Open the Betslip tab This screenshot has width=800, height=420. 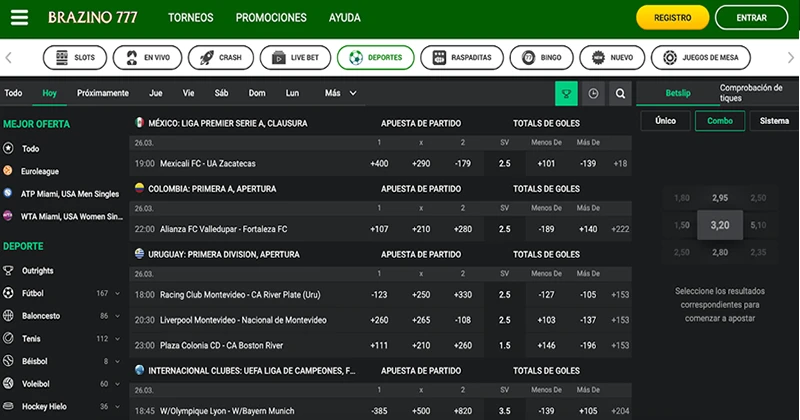(x=678, y=93)
